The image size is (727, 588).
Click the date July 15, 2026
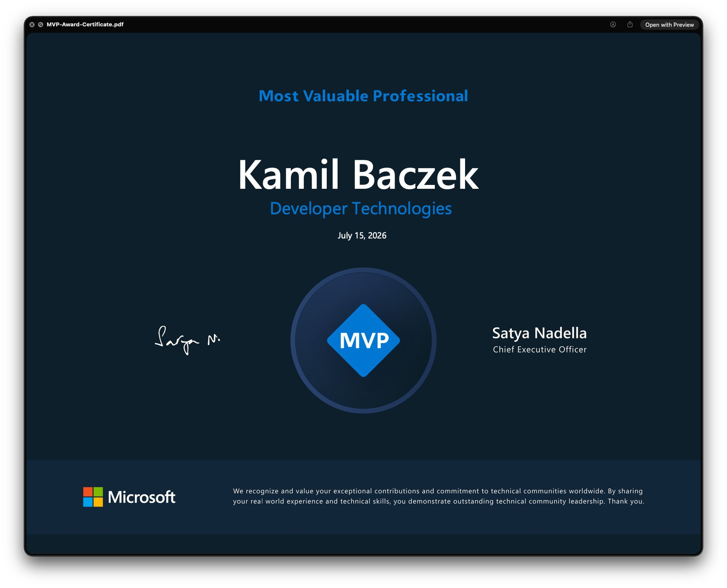(x=362, y=235)
